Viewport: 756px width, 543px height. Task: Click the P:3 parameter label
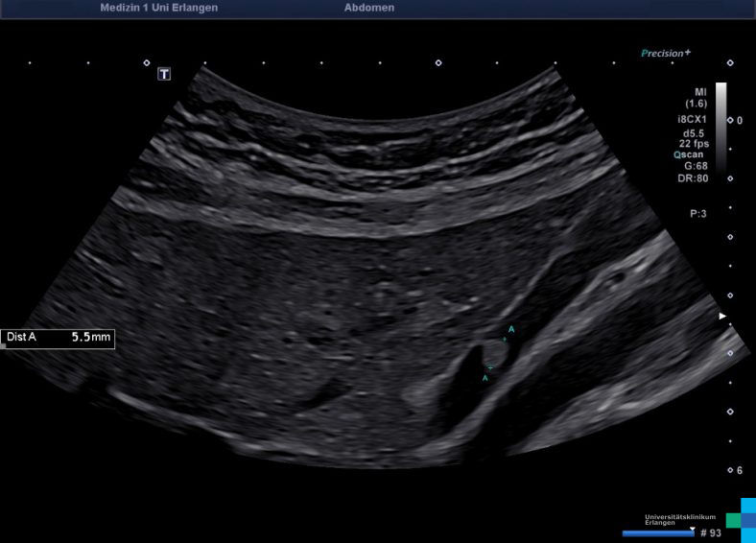coord(698,214)
